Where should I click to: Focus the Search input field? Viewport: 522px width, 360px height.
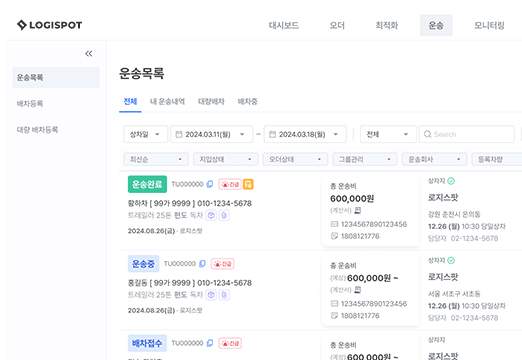point(467,134)
